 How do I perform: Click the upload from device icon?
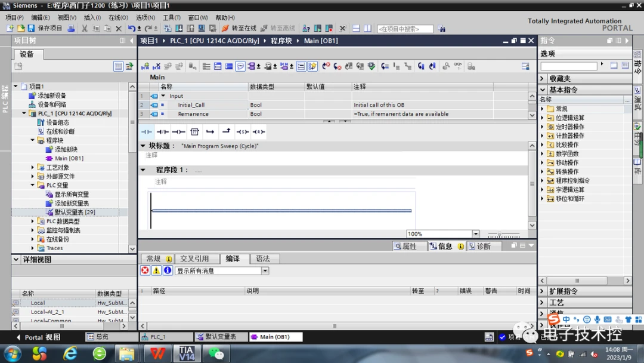point(190,29)
